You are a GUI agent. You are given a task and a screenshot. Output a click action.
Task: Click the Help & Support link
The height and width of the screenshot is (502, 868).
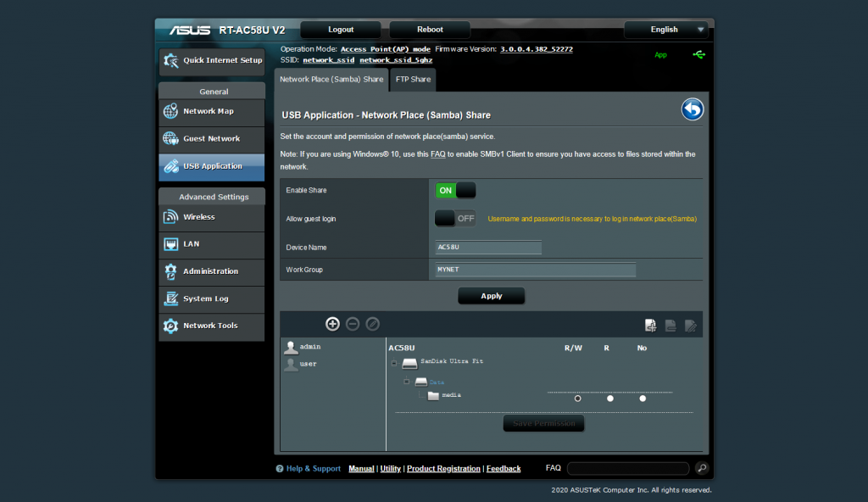click(314, 469)
